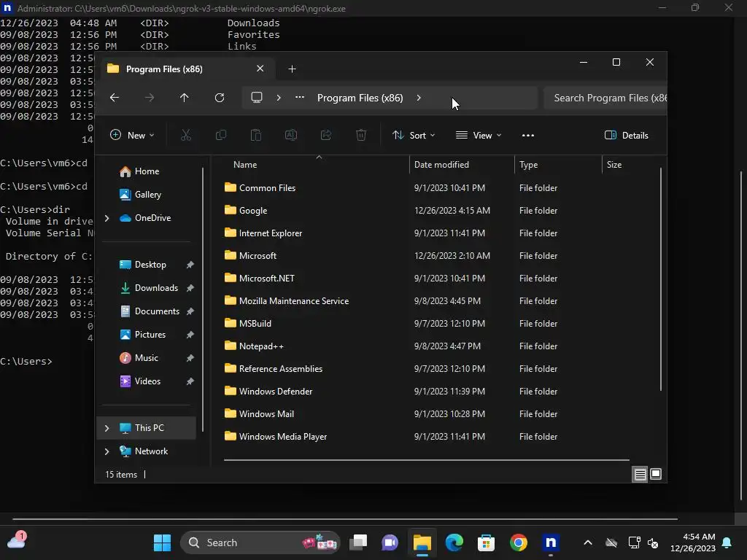Select the Common Files folder
This screenshot has width=747, height=560.
click(x=267, y=188)
